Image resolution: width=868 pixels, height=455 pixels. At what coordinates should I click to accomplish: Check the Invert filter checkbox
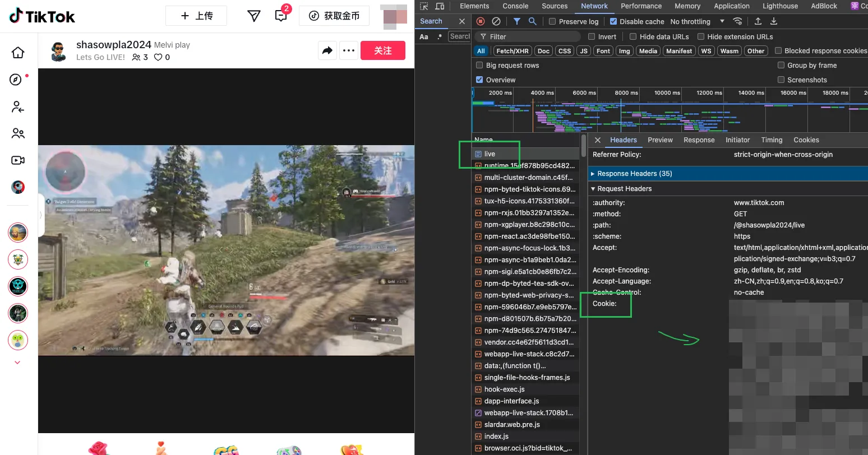tap(592, 36)
